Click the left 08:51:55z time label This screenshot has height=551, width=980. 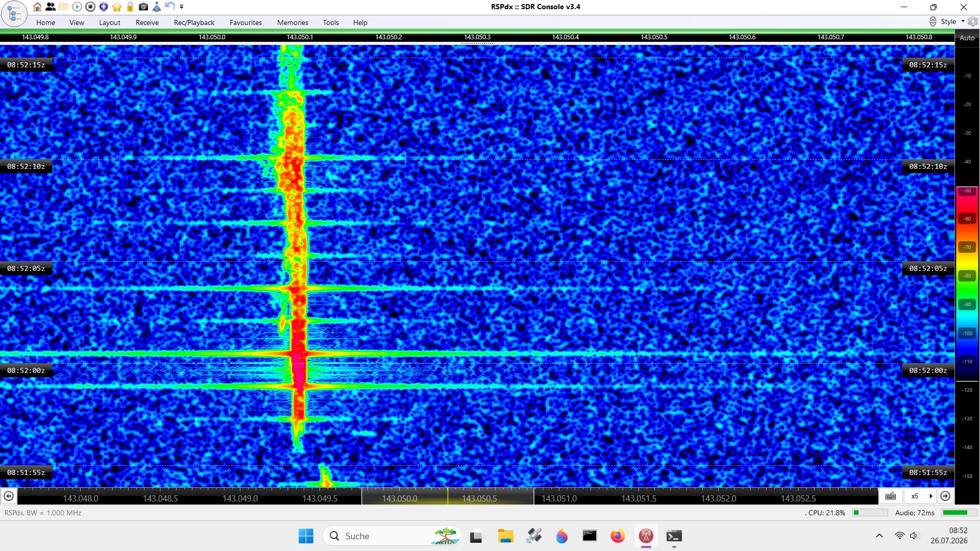[26, 472]
